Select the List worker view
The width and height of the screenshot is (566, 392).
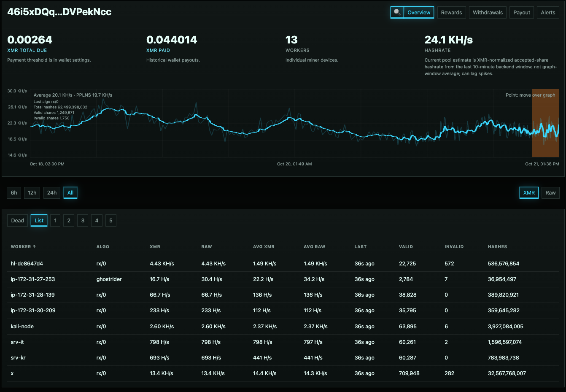tap(39, 221)
